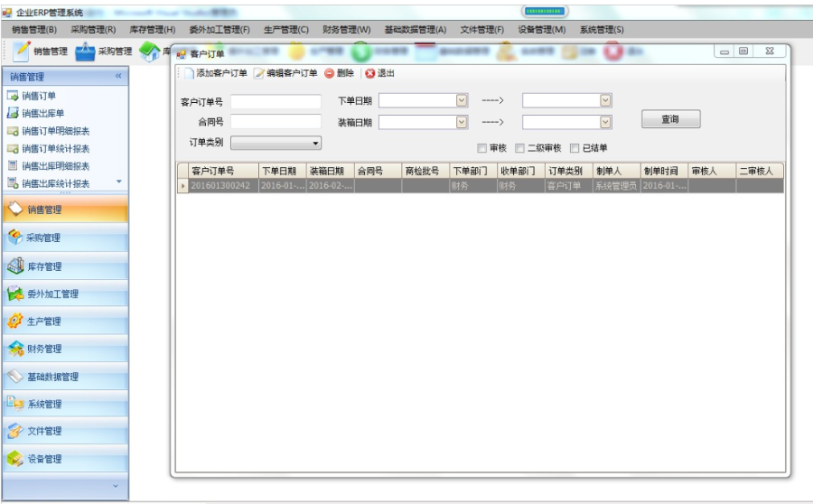Viewport: 813px width, 504px height.
Task: Select the 采购管理 navigation panel button
Action: tap(65, 238)
